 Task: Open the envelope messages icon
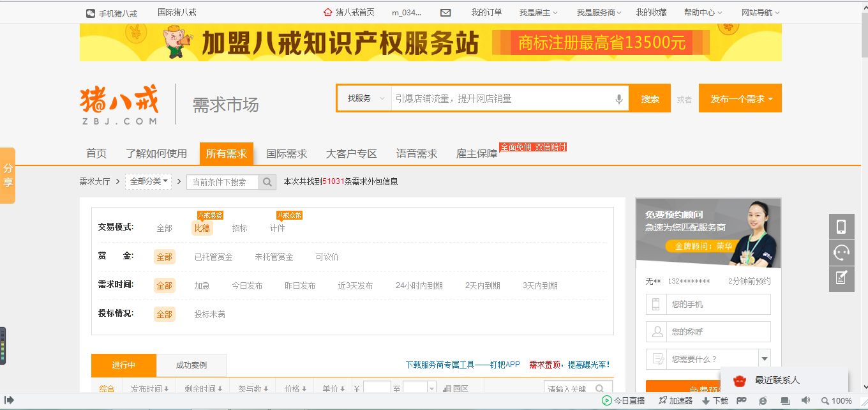coord(445,13)
